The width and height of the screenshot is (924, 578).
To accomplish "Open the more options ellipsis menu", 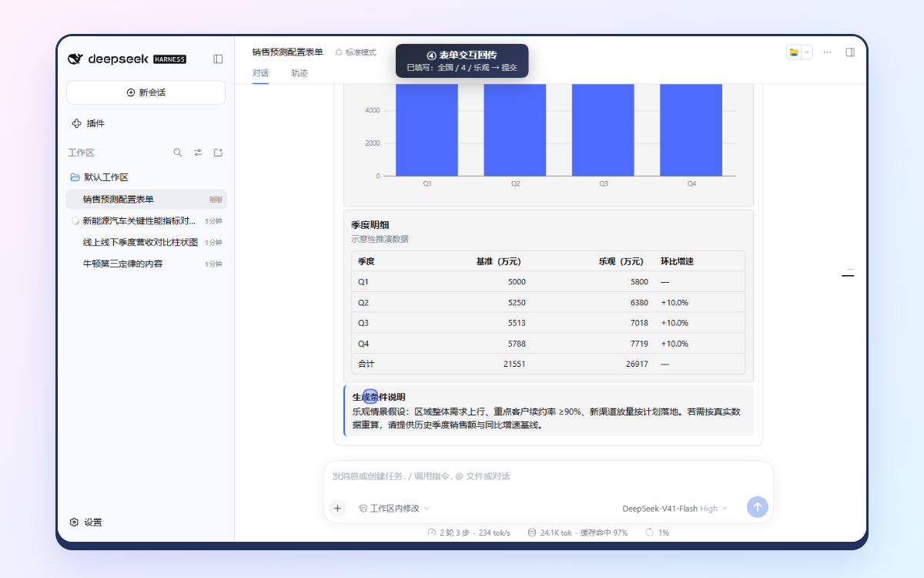I will 827,52.
